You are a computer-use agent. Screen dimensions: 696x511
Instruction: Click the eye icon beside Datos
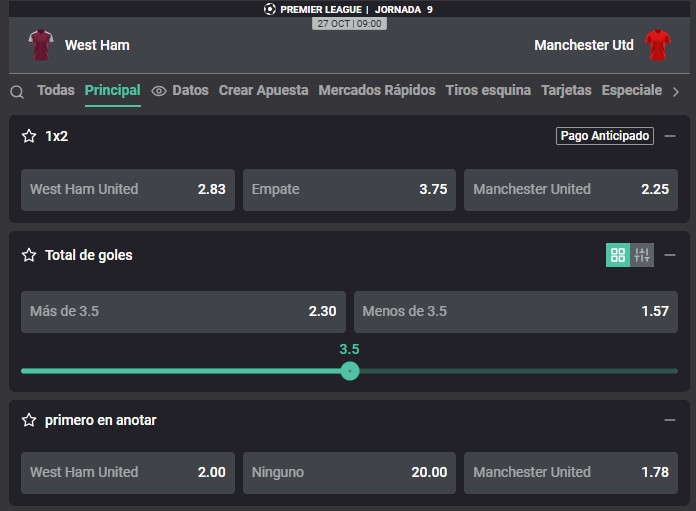tap(158, 91)
